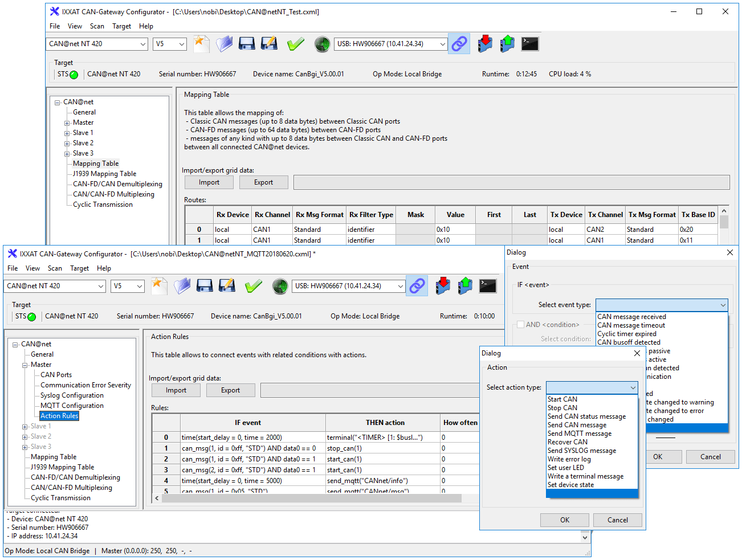Click the green-arrow upload icon in the Test window
Screen dimensions: 742x560
click(x=507, y=43)
